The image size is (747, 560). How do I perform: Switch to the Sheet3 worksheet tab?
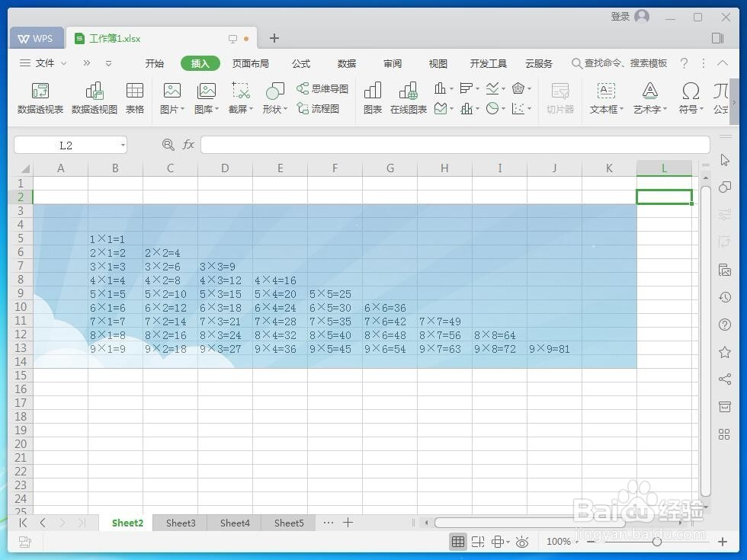pyautogui.click(x=181, y=523)
